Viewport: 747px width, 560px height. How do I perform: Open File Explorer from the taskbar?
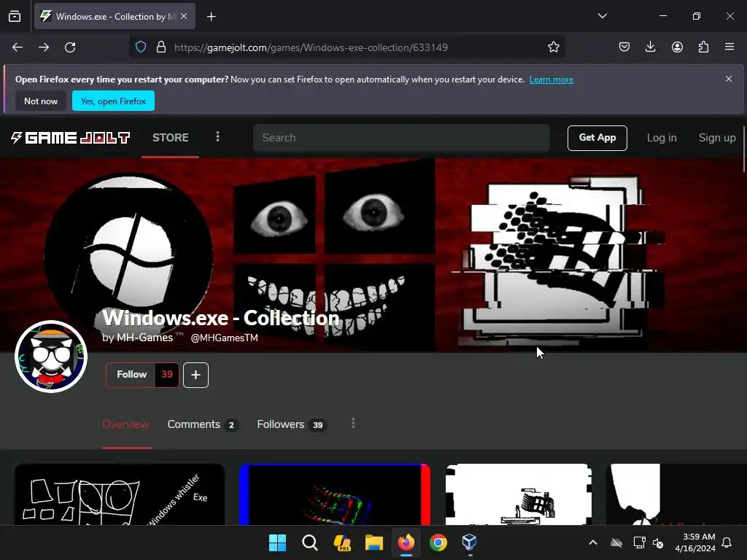click(x=374, y=542)
